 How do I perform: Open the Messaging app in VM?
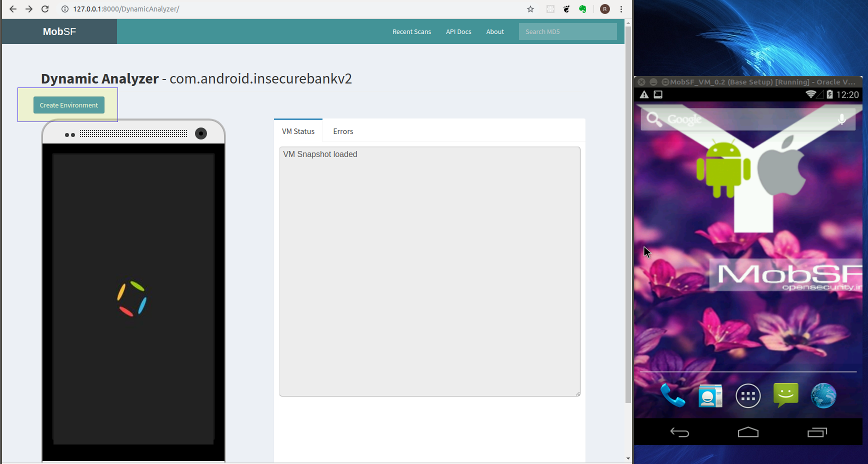tap(786, 395)
